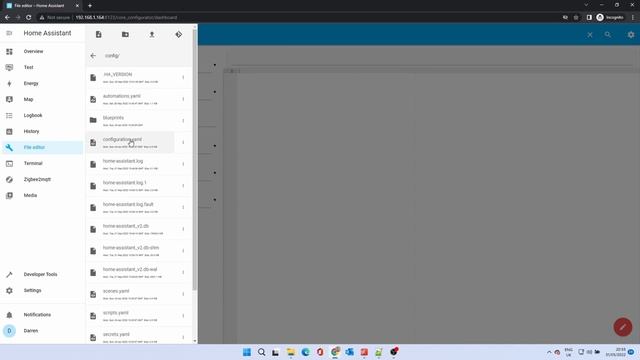Screen dimensions: 640x360
Task: Click the search icon in editor header
Action: (x=608, y=35)
